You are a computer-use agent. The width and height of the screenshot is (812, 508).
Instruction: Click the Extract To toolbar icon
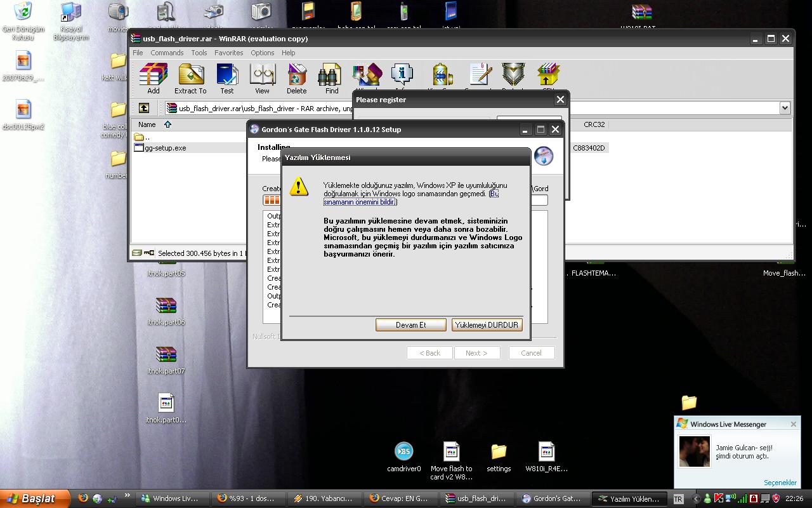(190, 79)
